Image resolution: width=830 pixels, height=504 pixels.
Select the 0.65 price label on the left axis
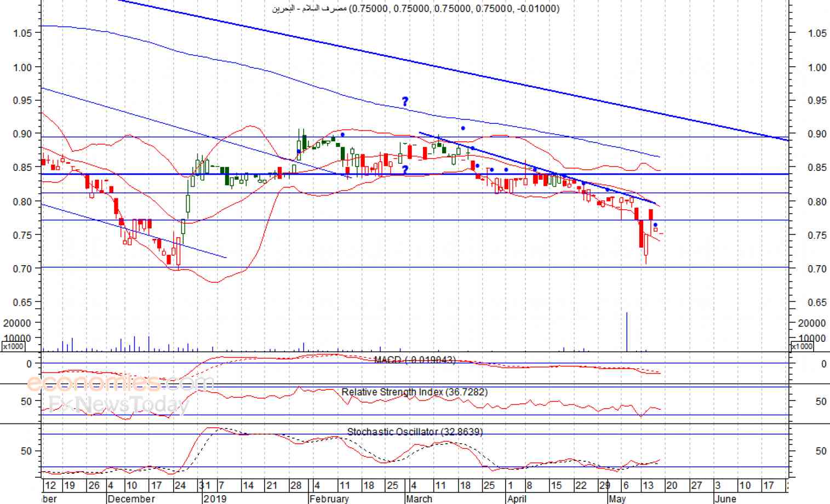22,302
